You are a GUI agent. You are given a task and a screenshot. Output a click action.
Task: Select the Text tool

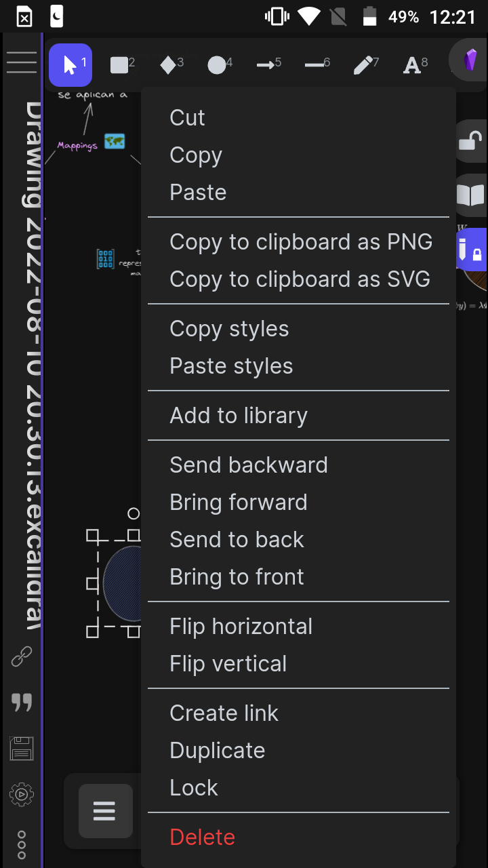pyautogui.click(x=412, y=64)
